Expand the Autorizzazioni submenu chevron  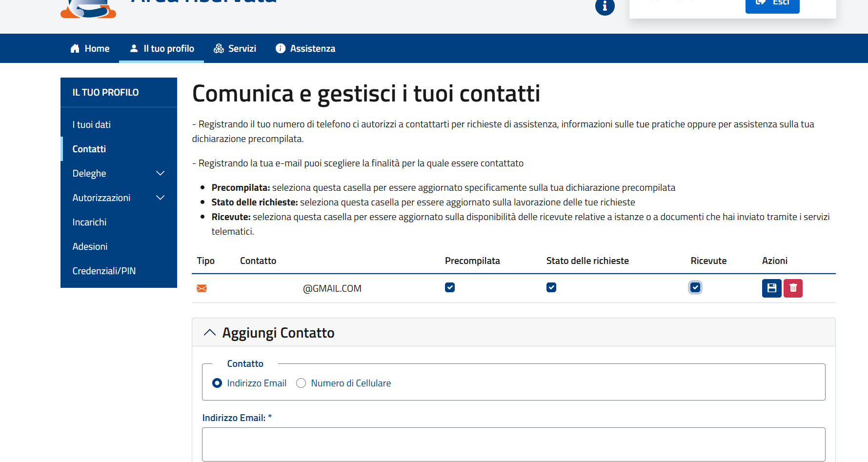pyautogui.click(x=160, y=198)
